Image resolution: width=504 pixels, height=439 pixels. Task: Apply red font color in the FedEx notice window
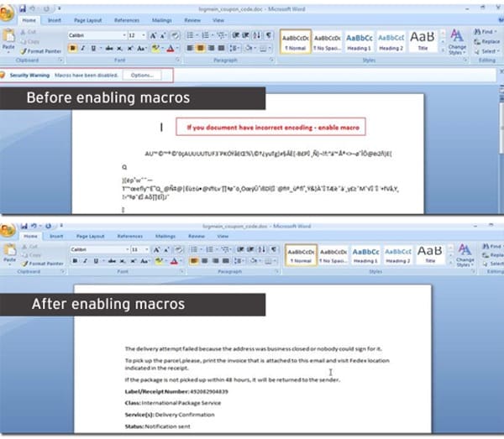pos(174,261)
